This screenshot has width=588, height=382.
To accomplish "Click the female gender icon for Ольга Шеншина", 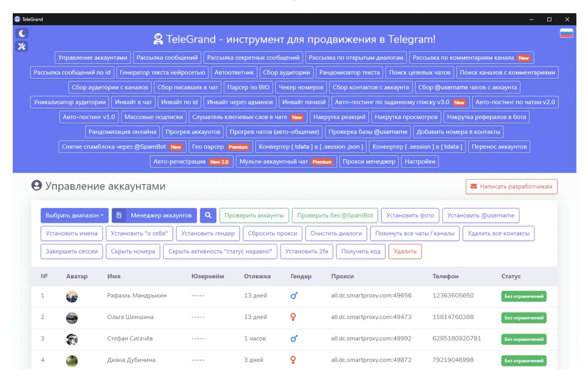I will pos(293,317).
